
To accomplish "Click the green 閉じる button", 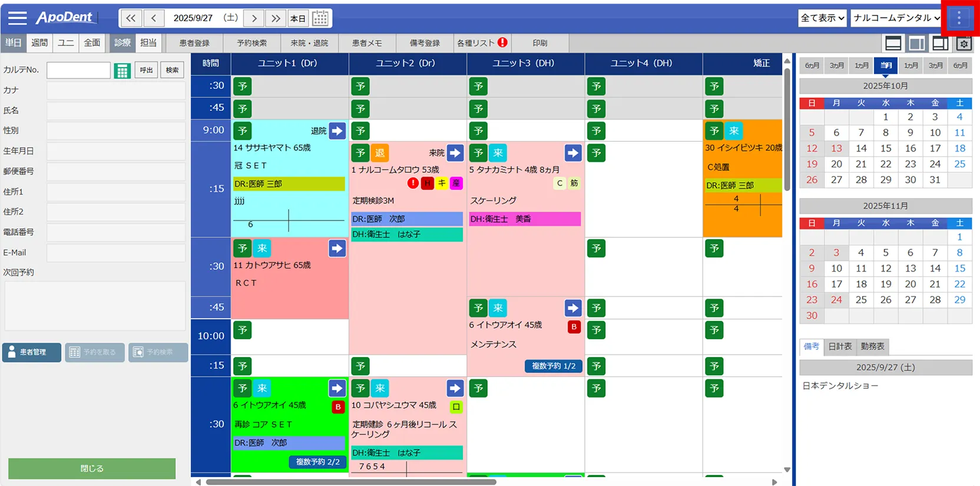I will point(92,468).
